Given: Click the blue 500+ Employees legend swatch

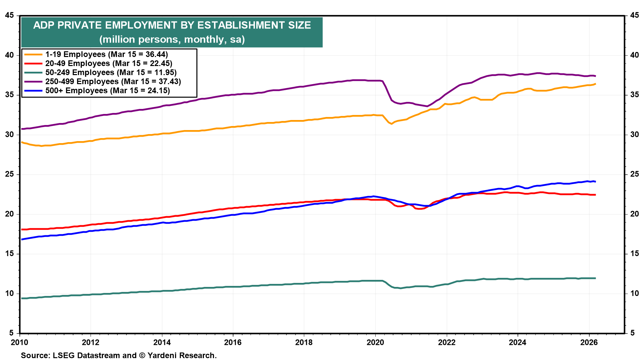Looking at the screenshot, I should [33, 91].
